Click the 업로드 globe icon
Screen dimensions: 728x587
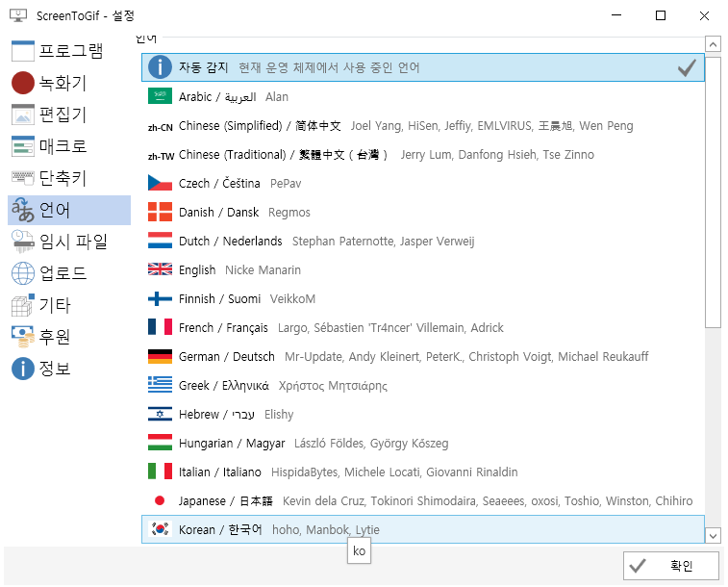tap(23, 273)
